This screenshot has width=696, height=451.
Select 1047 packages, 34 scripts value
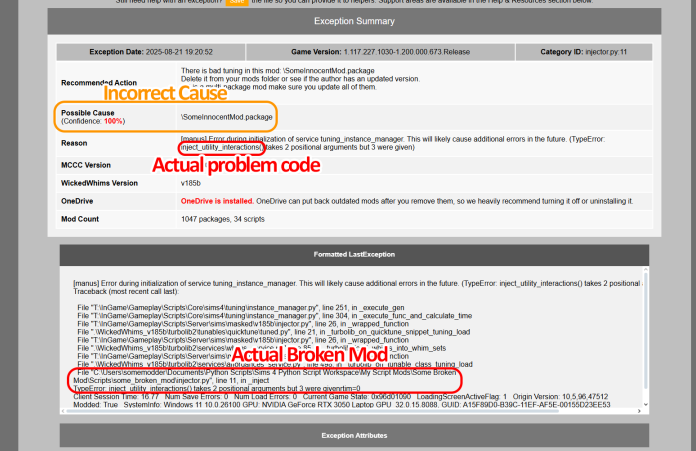click(x=223, y=219)
